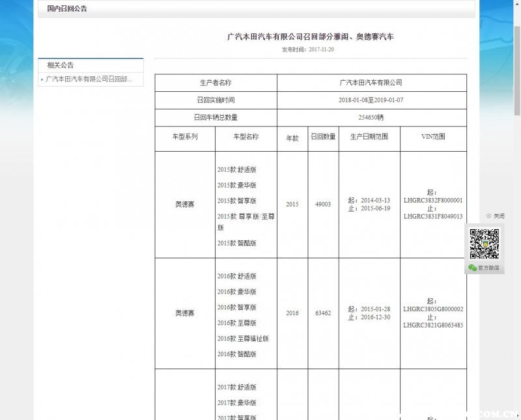The height and width of the screenshot is (420, 521).
Task: Click the VIN LHGRC3831F8049013 text
Action: point(433,217)
